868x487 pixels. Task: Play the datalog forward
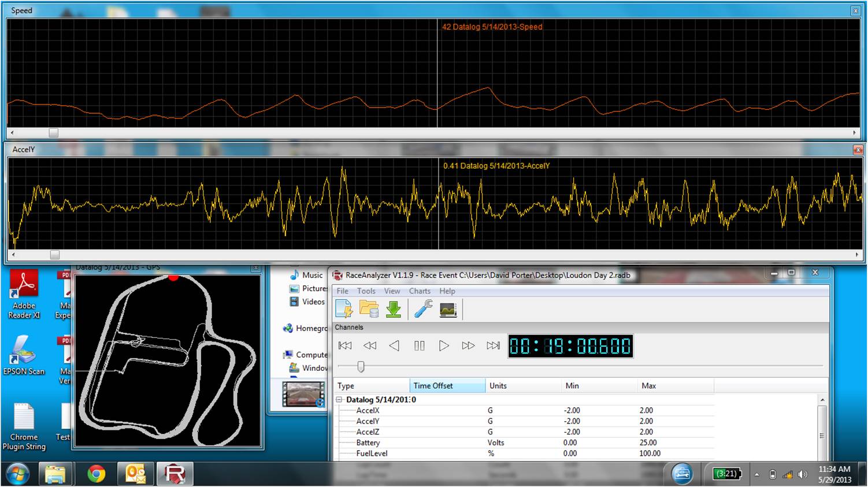(x=444, y=346)
